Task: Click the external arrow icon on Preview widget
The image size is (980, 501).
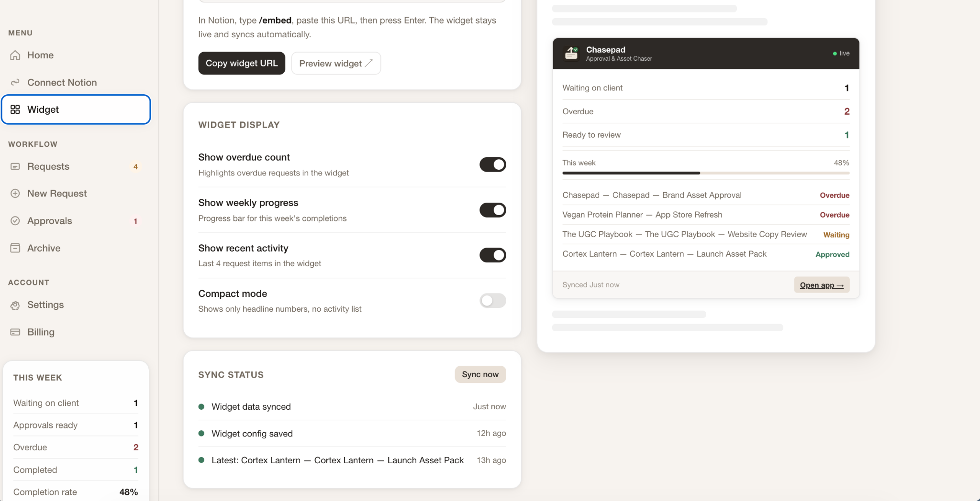Action: pyautogui.click(x=368, y=63)
